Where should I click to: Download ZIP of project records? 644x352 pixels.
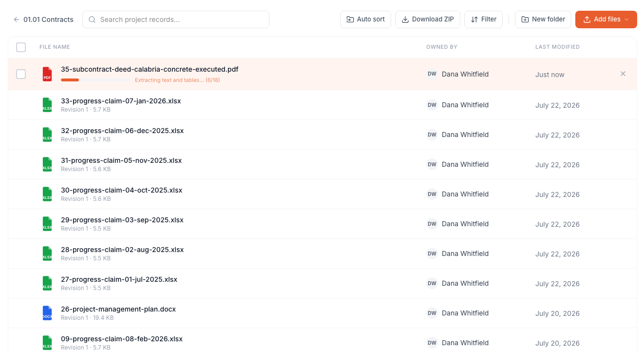click(428, 20)
